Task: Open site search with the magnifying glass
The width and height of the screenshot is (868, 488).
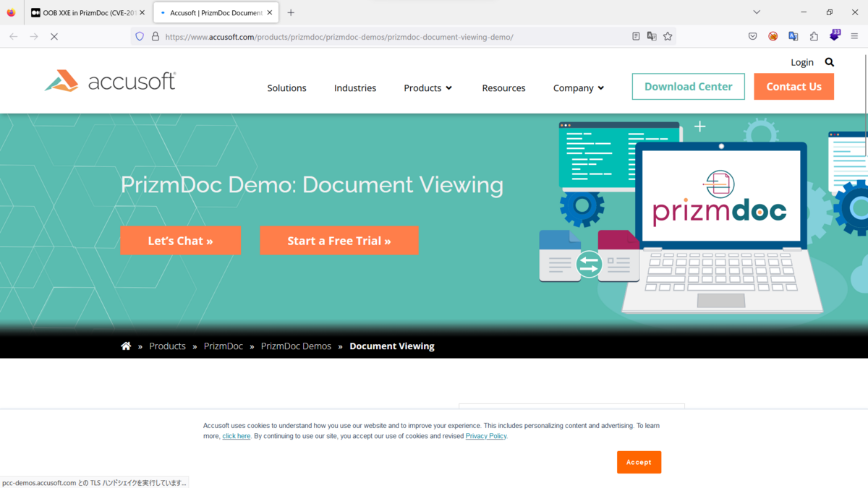Action: pyautogui.click(x=829, y=62)
